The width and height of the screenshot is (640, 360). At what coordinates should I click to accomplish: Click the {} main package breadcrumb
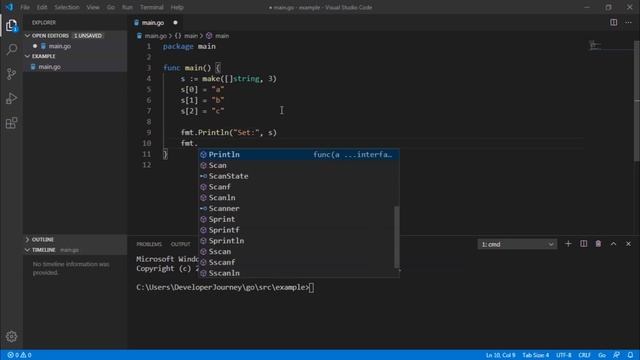(x=187, y=36)
